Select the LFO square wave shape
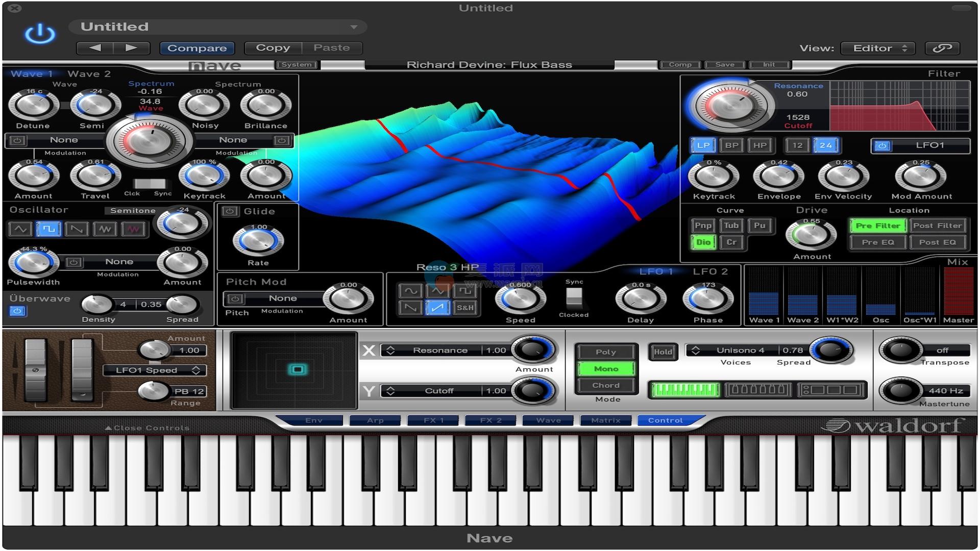This screenshot has width=980, height=551. (x=464, y=291)
